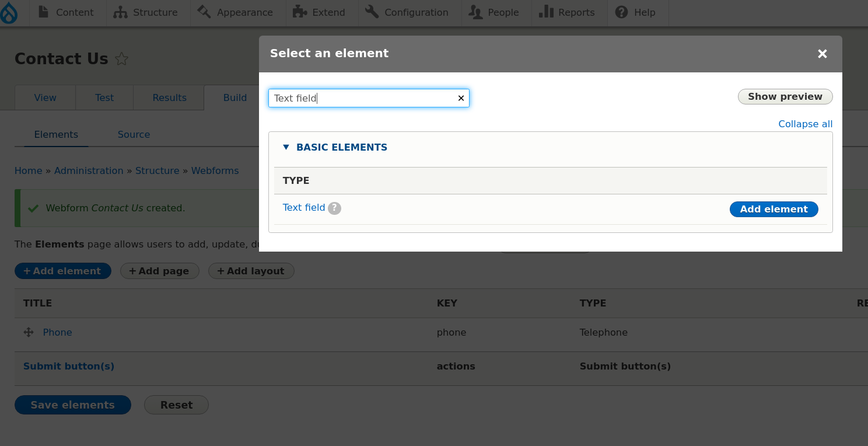The image size is (868, 446).
Task: Open the Structure toolbar menu
Action: (146, 12)
